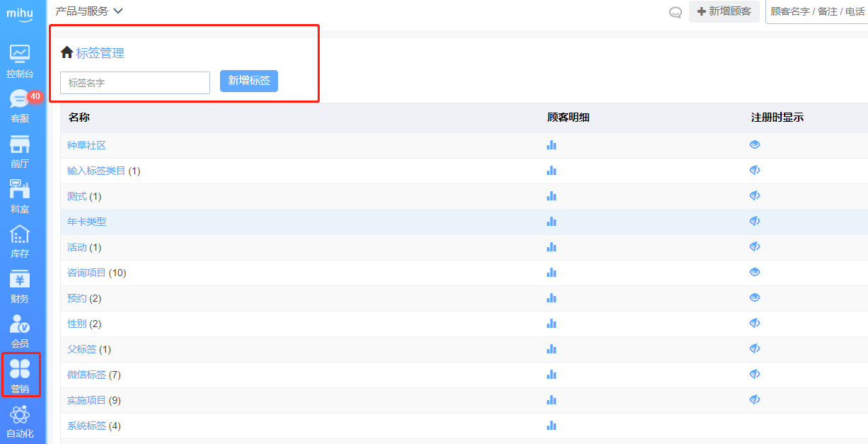Focus the 标签名字 input field
Image resolution: width=868 pixels, height=444 pixels.
(x=135, y=83)
